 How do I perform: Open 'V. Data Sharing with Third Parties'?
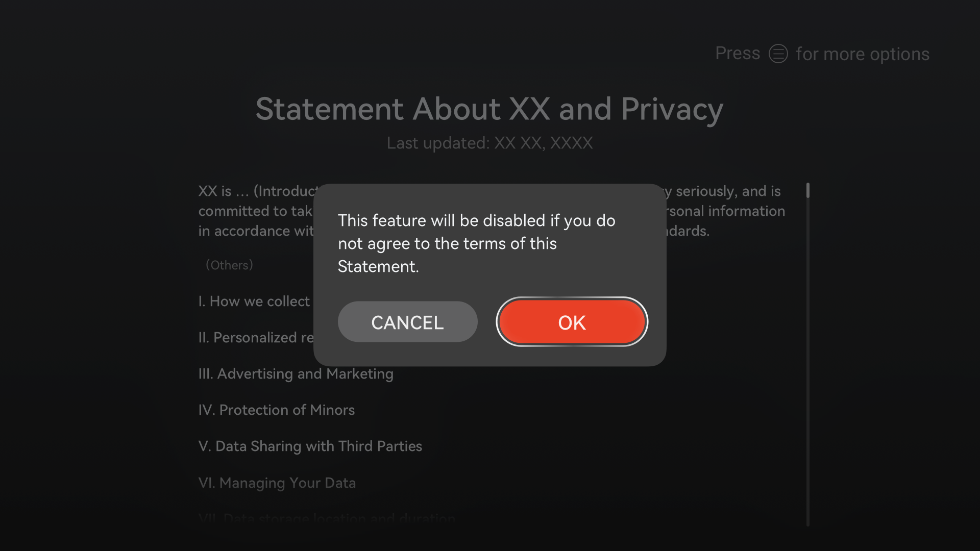310,446
